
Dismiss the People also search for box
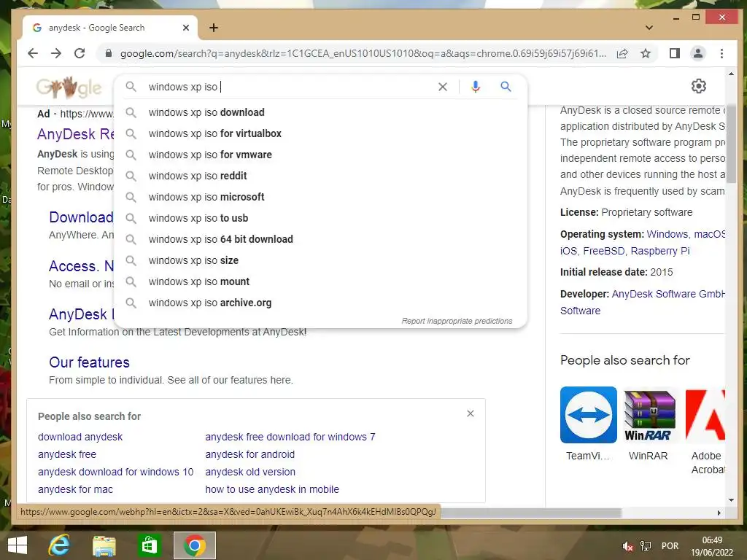pyautogui.click(x=471, y=413)
